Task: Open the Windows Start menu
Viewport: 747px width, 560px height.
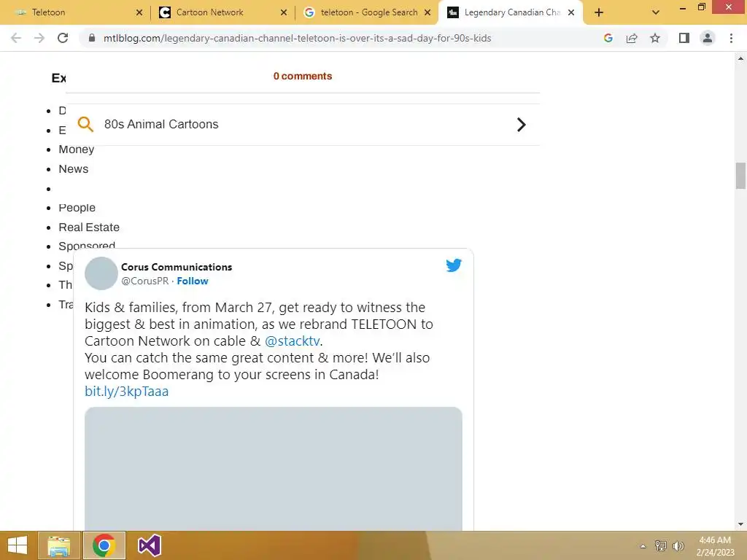Action: coord(18,545)
